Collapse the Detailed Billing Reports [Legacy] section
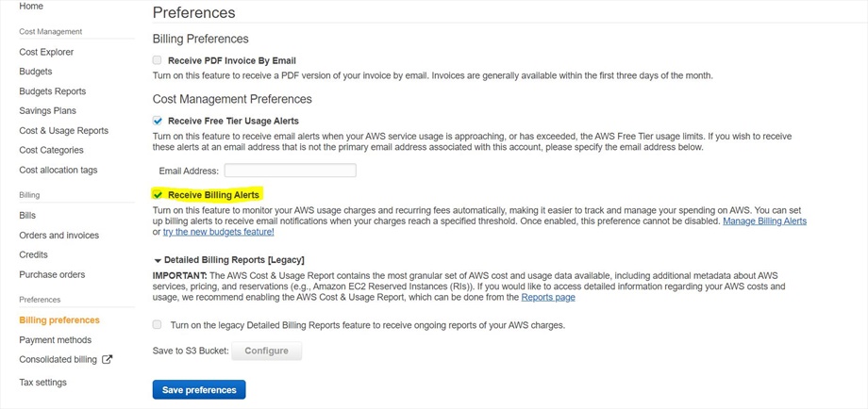This screenshot has height=409, width=868. pos(158,260)
